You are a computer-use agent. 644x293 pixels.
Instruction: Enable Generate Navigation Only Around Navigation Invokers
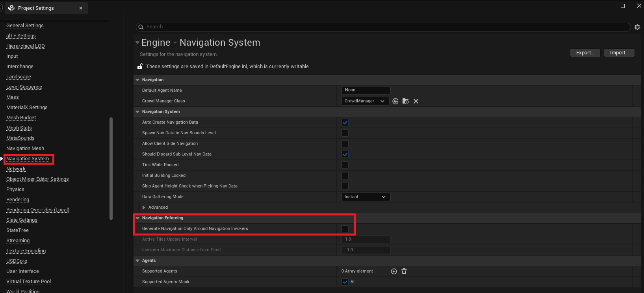coord(345,229)
